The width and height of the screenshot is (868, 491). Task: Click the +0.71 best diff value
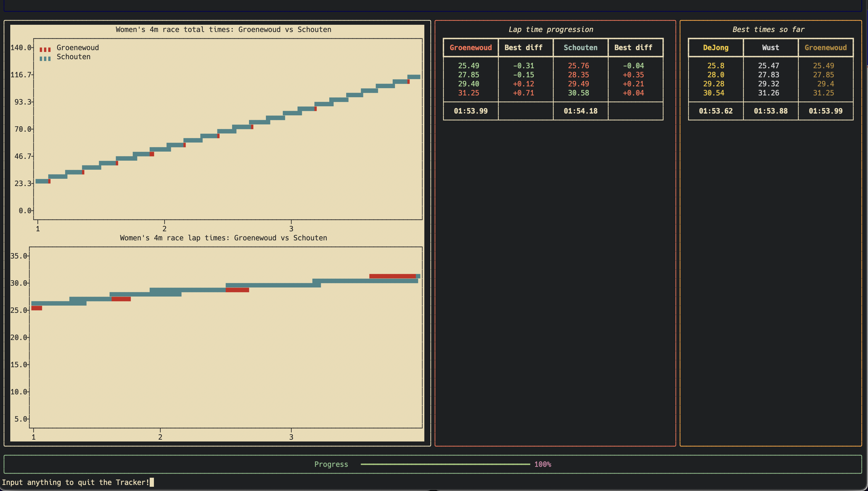(x=523, y=93)
